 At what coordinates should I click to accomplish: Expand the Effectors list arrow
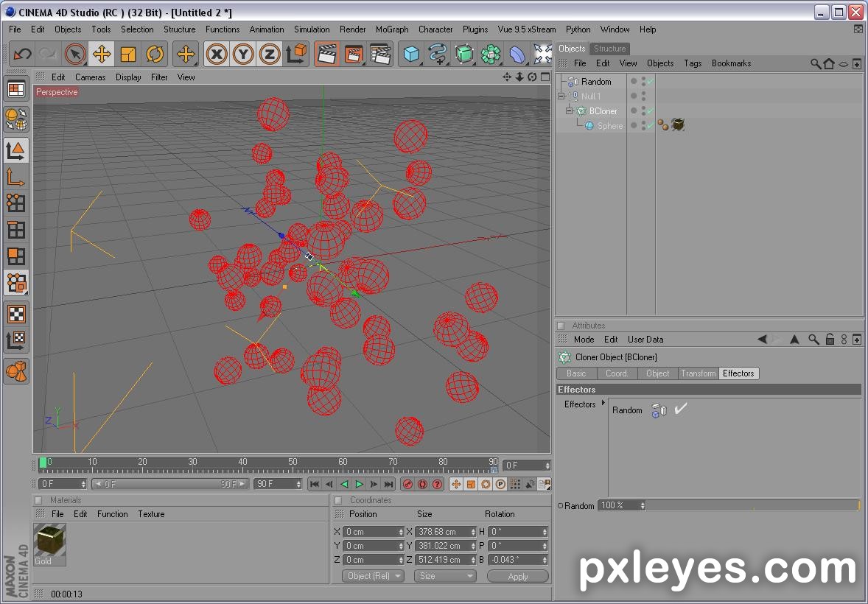pyautogui.click(x=603, y=403)
